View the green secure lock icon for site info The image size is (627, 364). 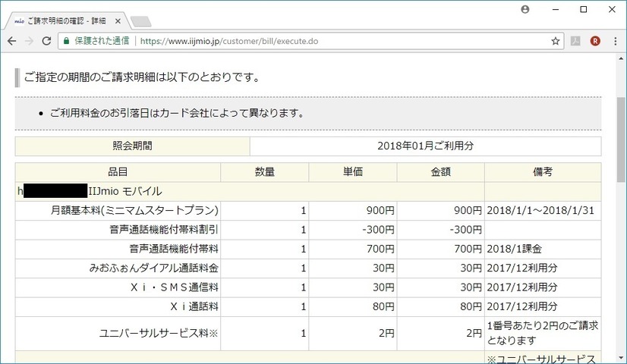[66, 41]
